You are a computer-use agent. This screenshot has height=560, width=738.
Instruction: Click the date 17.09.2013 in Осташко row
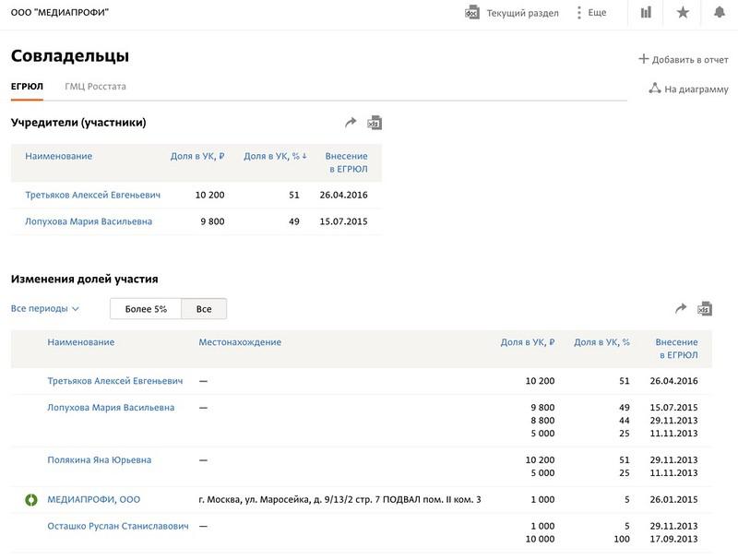click(x=674, y=539)
